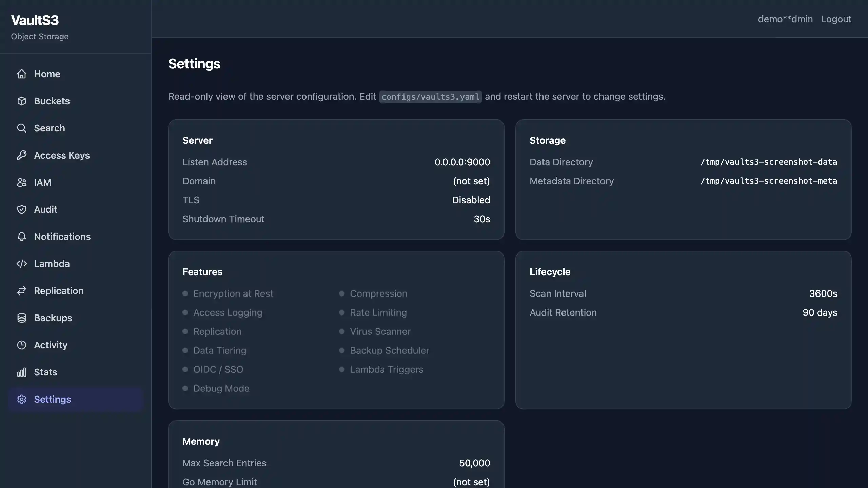Click the Encryption at Rest status dot
Screen dimensions: 868x488
tap(185, 293)
